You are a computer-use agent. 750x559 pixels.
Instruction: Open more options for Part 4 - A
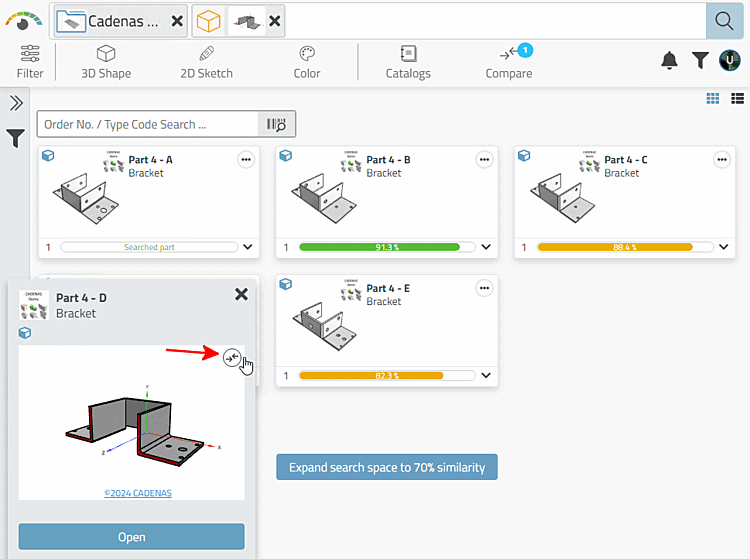pyautogui.click(x=246, y=160)
